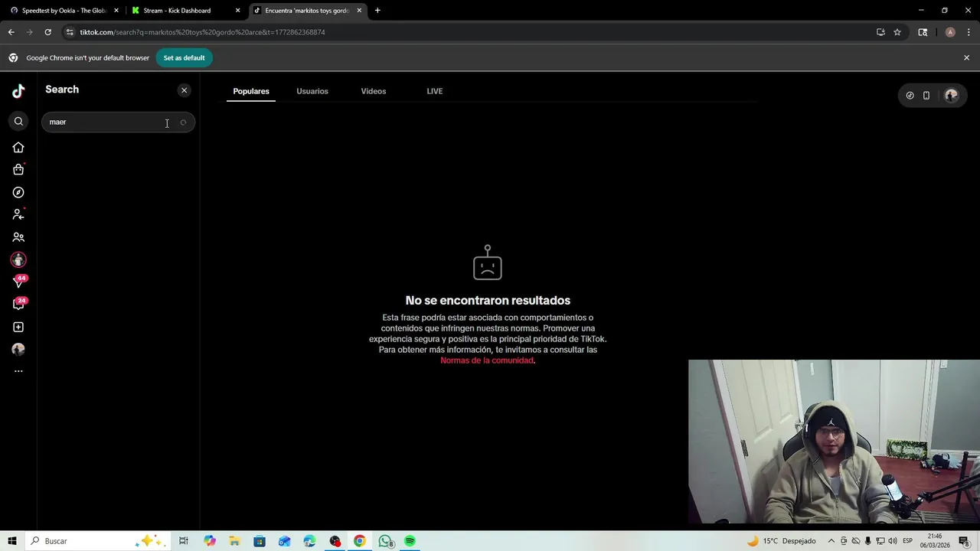Open the Following person icon in sidebar

click(x=18, y=215)
